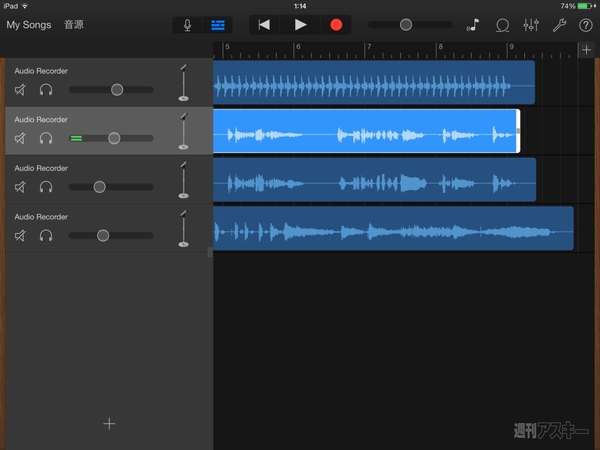Image resolution: width=600 pixels, height=450 pixels.
Task: Open the 音源 instrument browser
Action: pyautogui.click(x=74, y=25)
